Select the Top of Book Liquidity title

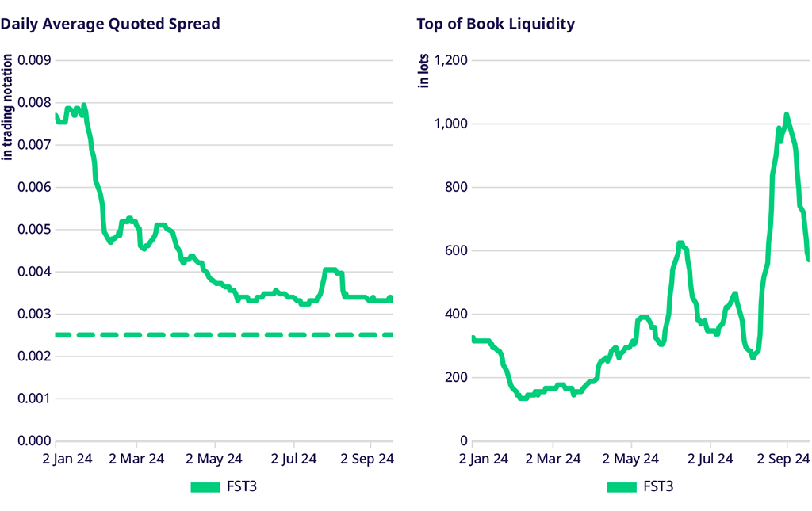(496, 24)
